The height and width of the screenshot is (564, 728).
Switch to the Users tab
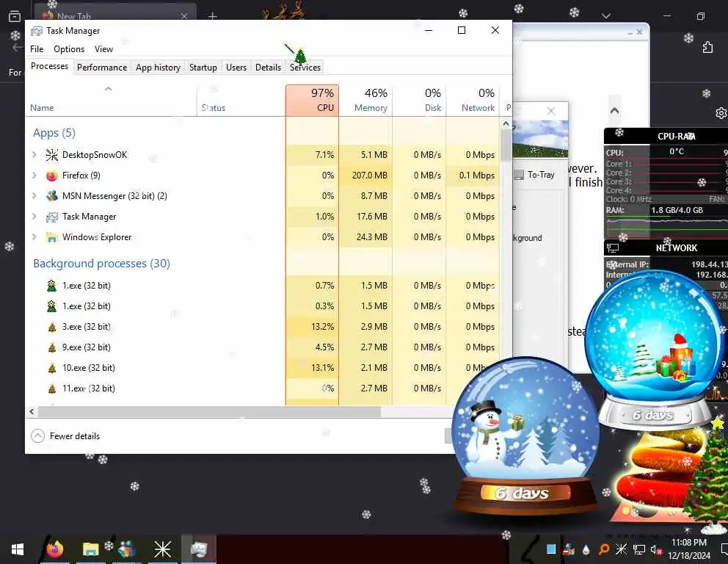tap(236, 68)
